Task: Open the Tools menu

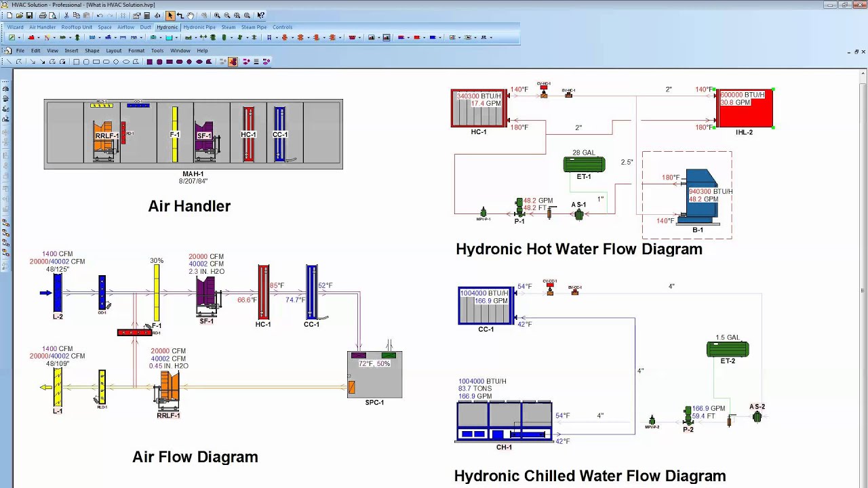Action: (x=157, y=51)
